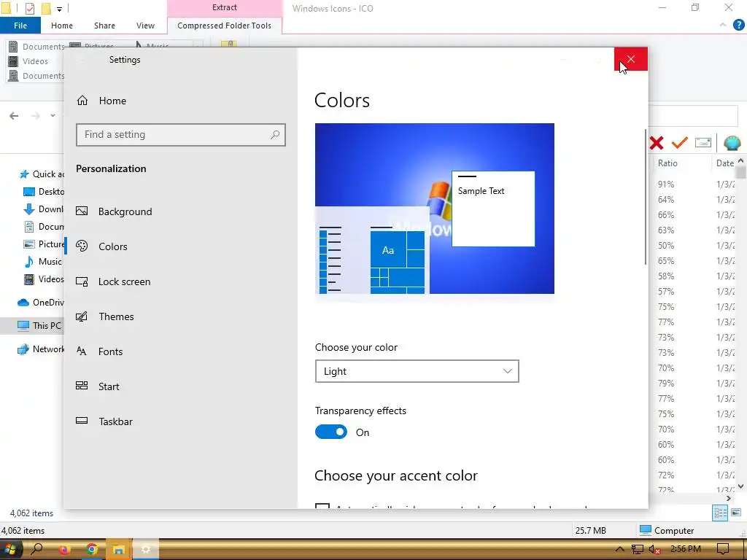Screen dimensions: 747x560
Task: Switch to File Explorer on the taskbar
Action: pyautogui.click(x=119, y=550)
